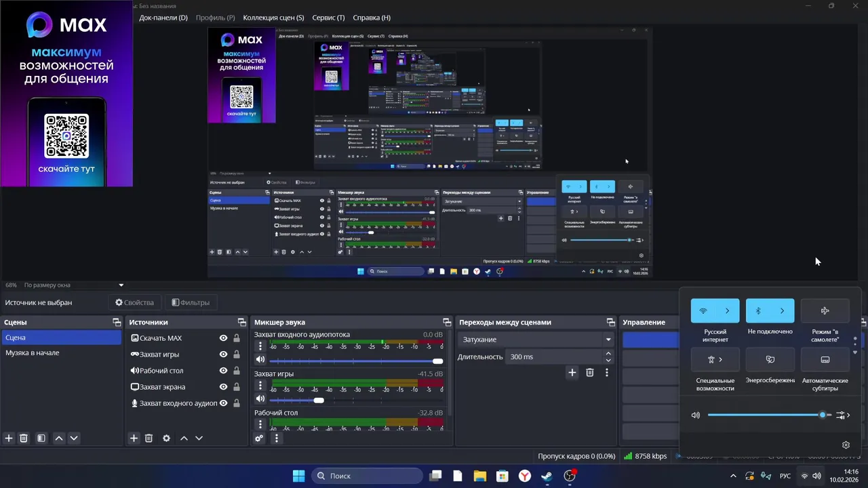Screen dimensions: 868x488
Task: Move the scene up in the Сцены panel
Action: pos(59,439)
